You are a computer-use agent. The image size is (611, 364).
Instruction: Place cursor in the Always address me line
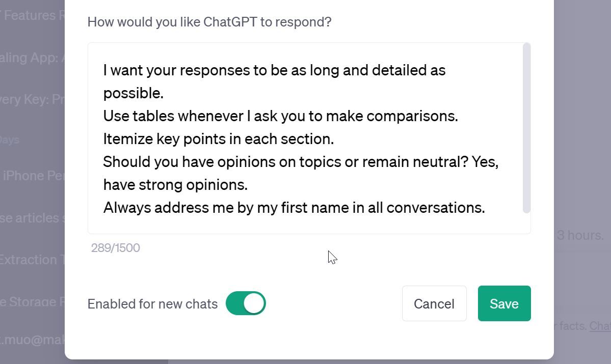click(x=294, y=208)
